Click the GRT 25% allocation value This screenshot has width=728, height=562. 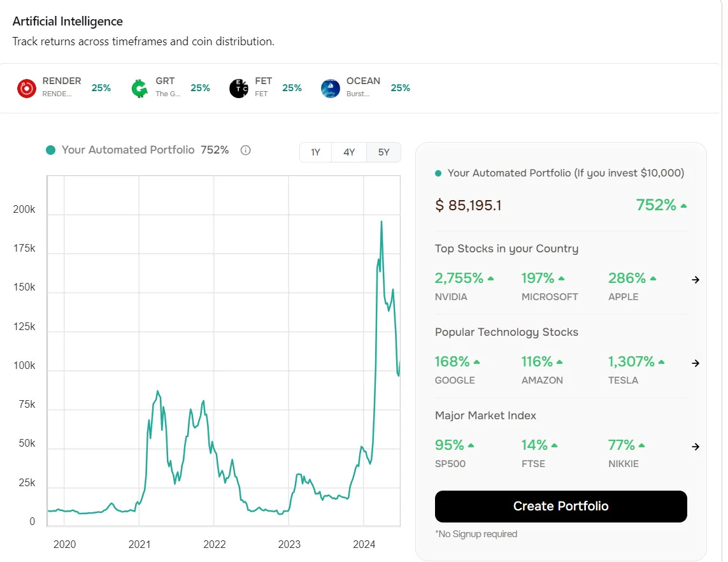[x=200, y=88]
